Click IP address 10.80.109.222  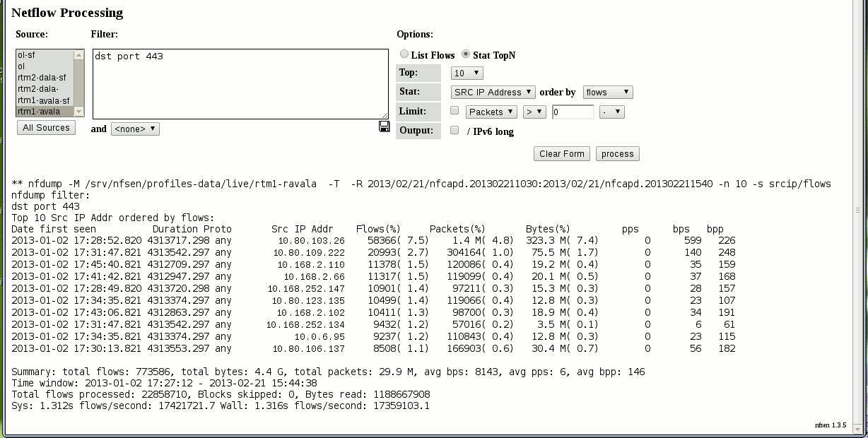308,252
